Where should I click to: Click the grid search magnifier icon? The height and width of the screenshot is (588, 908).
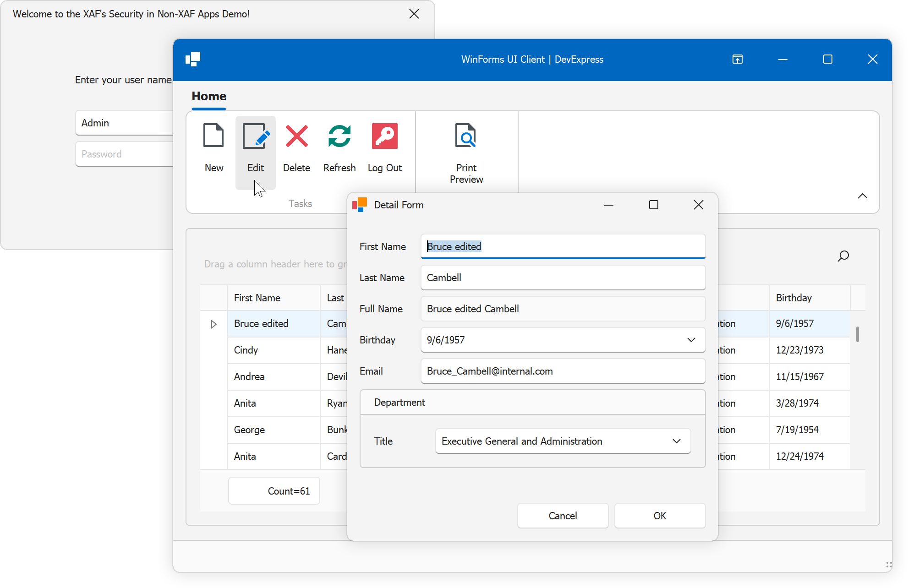pos(843,256)
